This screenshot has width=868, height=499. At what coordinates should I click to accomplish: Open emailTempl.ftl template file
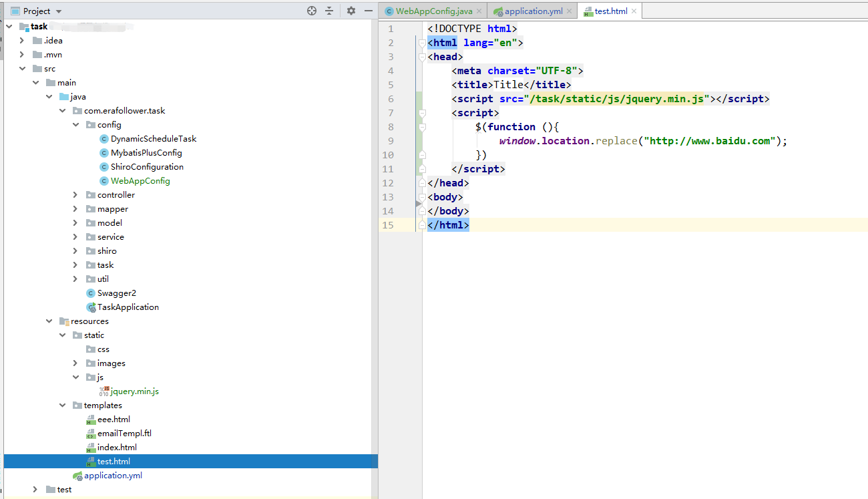tap(124, 434)
